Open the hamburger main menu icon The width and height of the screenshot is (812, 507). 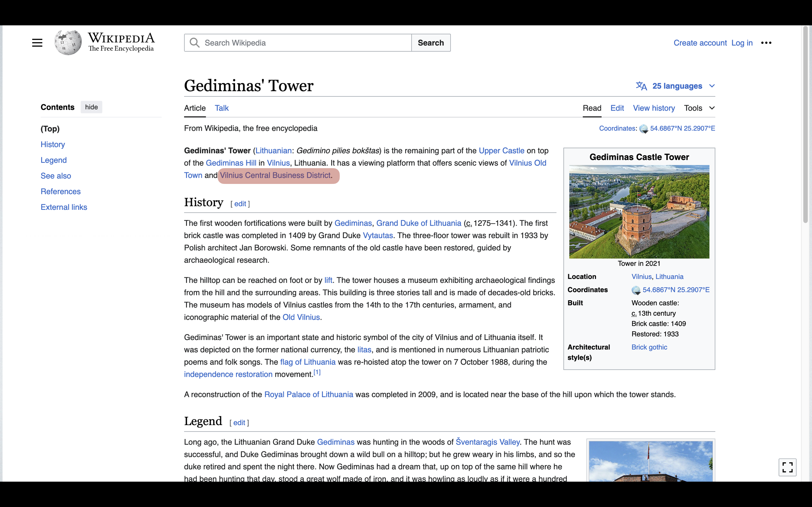point(37,43)
